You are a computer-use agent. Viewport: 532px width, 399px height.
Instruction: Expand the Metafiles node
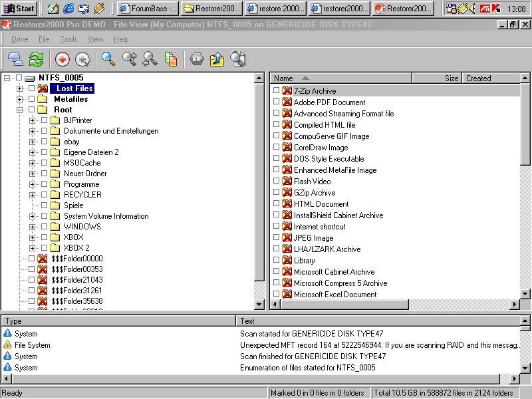pyautogui.click(x=20, y=99)
